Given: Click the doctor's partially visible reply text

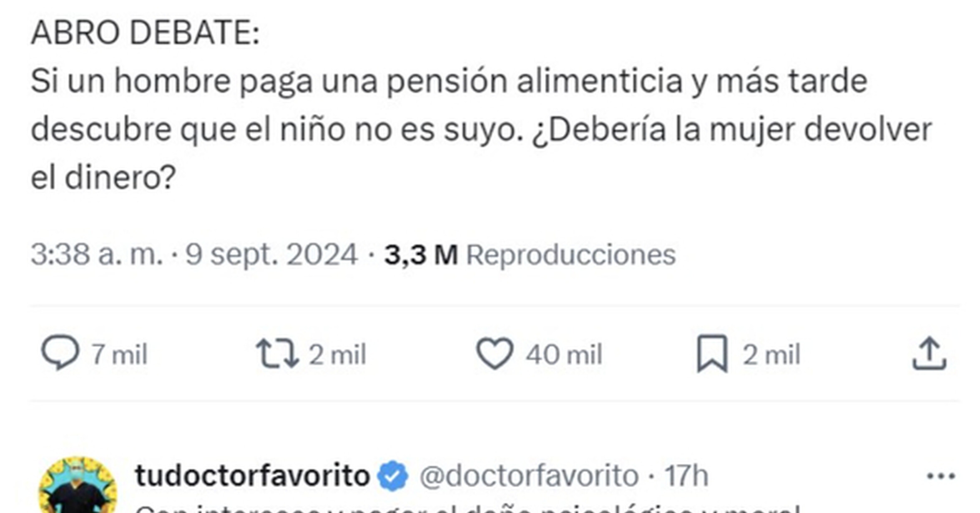Looking at the screenshot, I should [x=468, y=509].
